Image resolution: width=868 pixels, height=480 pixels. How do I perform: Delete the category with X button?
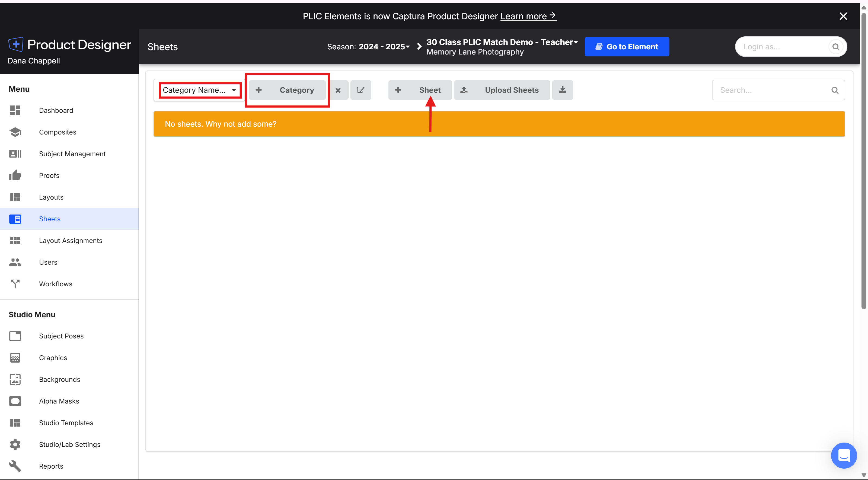(x=338, y=90)
